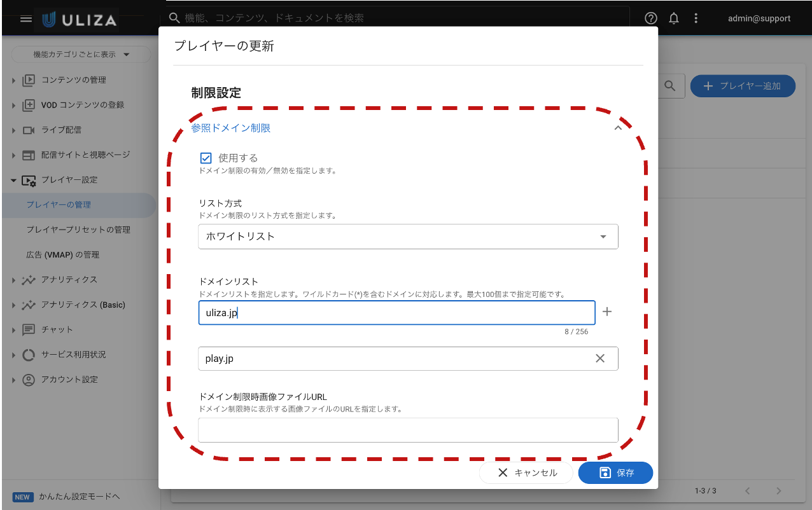Screen dimensions: 812x510
Task: Click the magnifier search button
Action: 670,86
